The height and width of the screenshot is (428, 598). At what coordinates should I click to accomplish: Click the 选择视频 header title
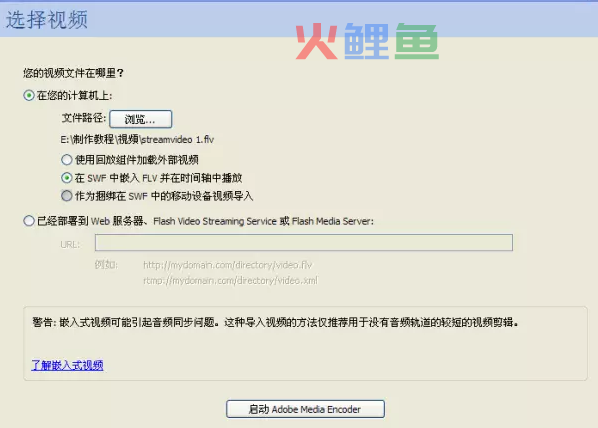[x=47, y=20]
